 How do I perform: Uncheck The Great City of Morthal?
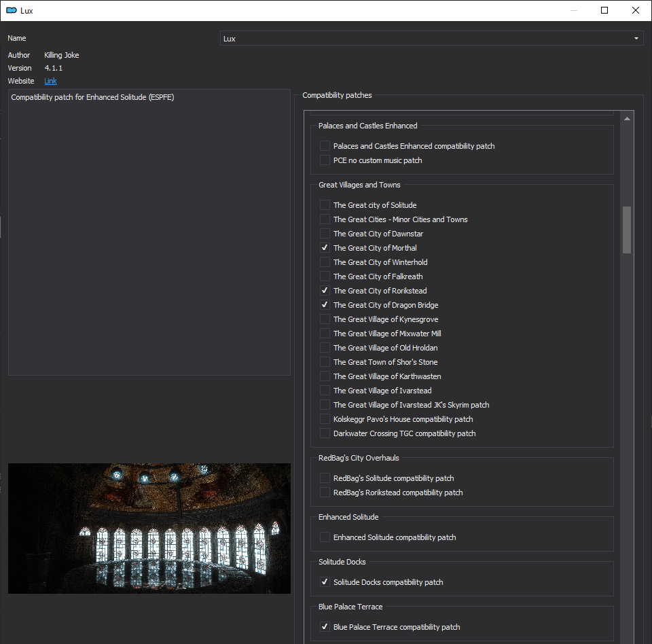325,247
